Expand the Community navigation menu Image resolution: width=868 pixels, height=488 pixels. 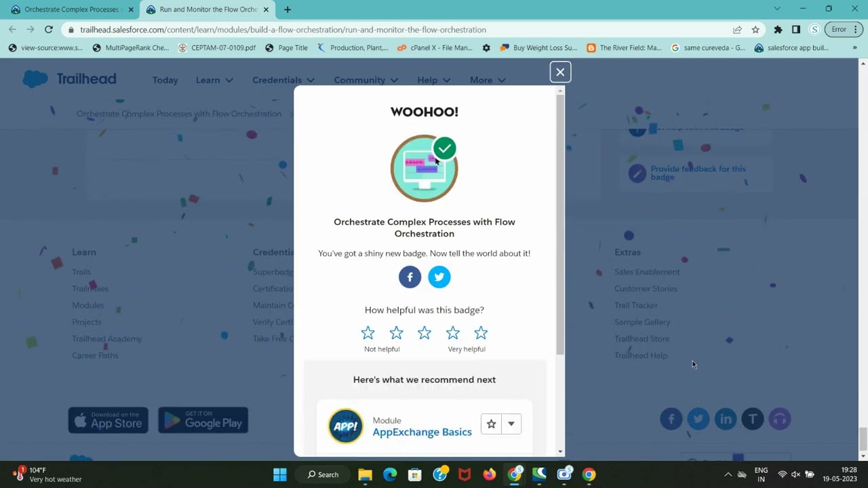(366, 80)
